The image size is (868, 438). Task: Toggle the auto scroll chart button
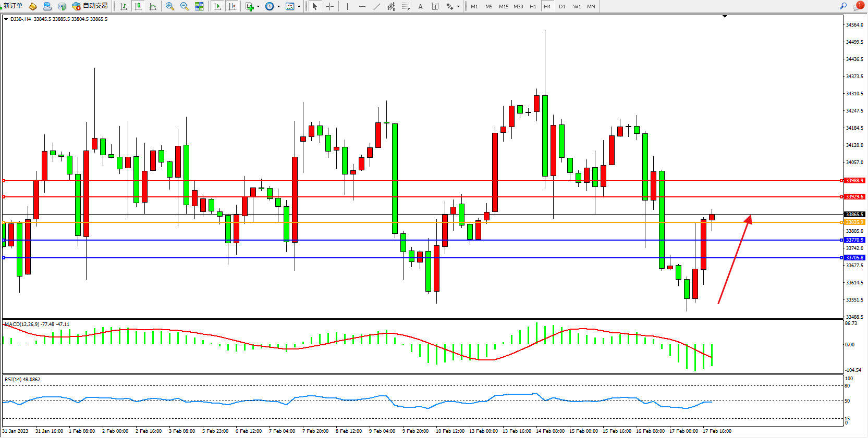tap(217, 6)
